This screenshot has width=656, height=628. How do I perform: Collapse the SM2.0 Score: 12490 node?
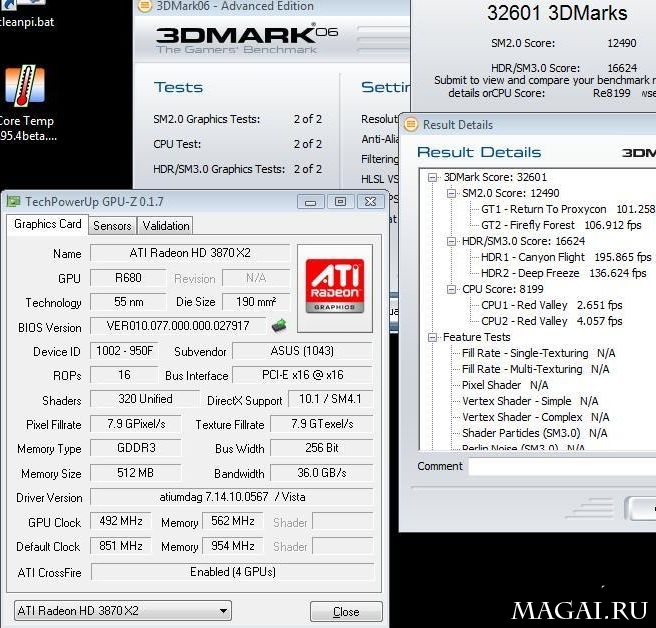pyautogui.click(x=451, y=193)
